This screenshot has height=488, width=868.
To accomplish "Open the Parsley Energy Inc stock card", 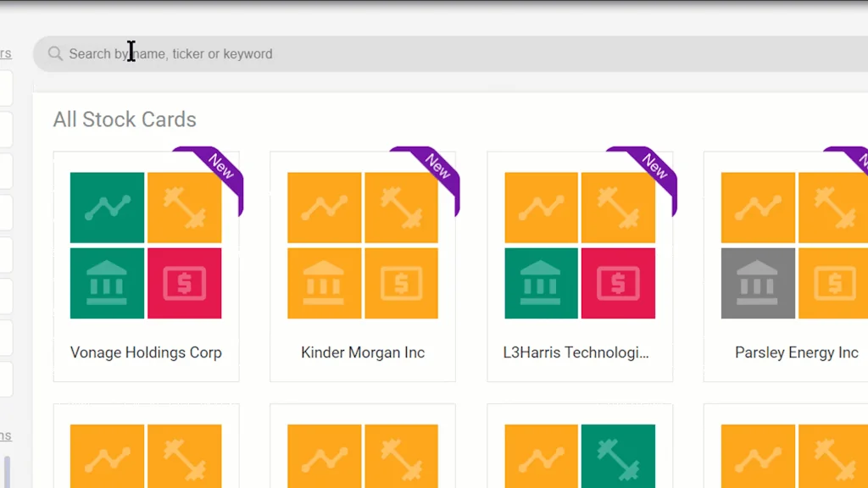I will point(796,352).
